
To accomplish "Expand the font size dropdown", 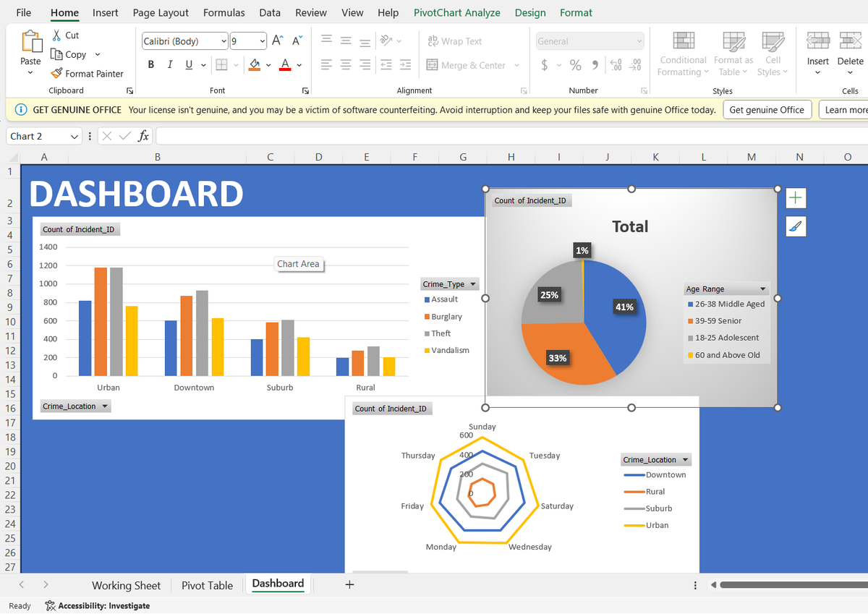I will click(x=263, y=40).
